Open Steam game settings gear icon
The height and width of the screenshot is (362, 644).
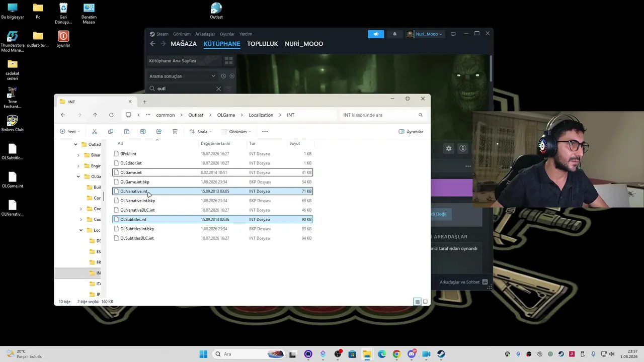coord(449,148)
